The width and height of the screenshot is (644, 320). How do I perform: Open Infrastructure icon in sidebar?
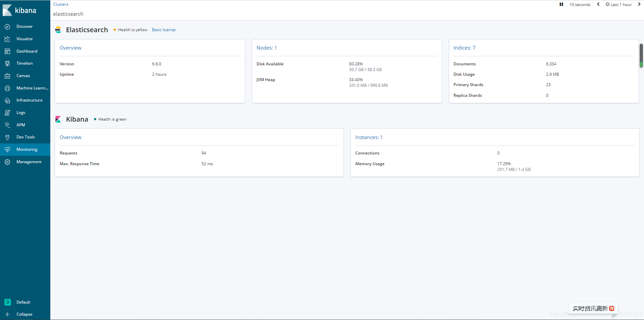coord(7,100)
